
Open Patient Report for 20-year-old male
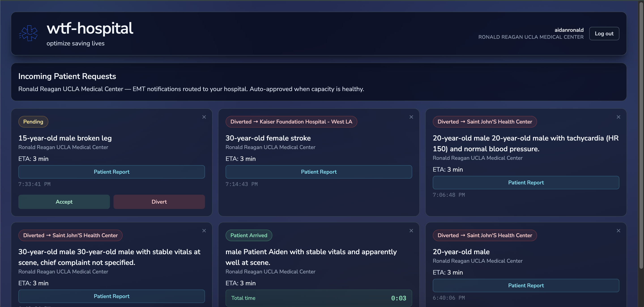point(526,285)
